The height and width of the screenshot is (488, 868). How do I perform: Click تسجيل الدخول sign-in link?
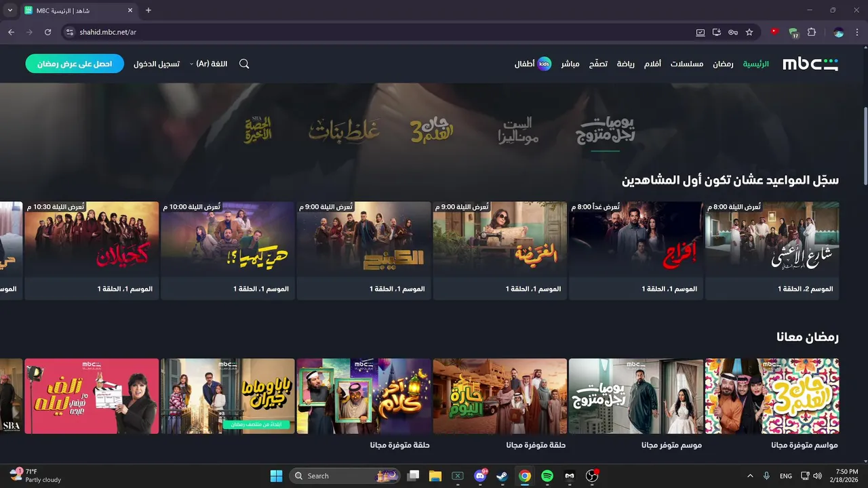tap(157, 64)
